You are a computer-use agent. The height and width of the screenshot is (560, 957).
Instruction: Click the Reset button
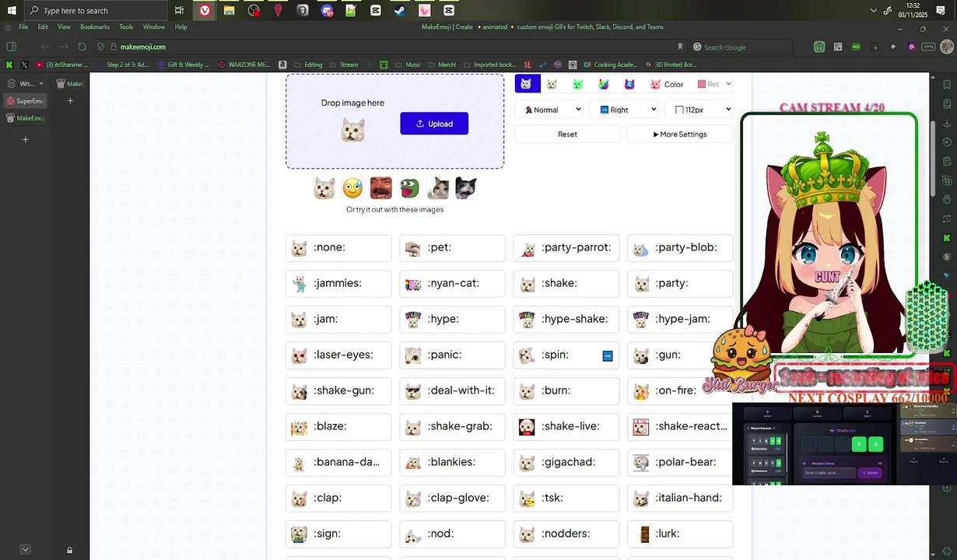[x=567, y=134]
